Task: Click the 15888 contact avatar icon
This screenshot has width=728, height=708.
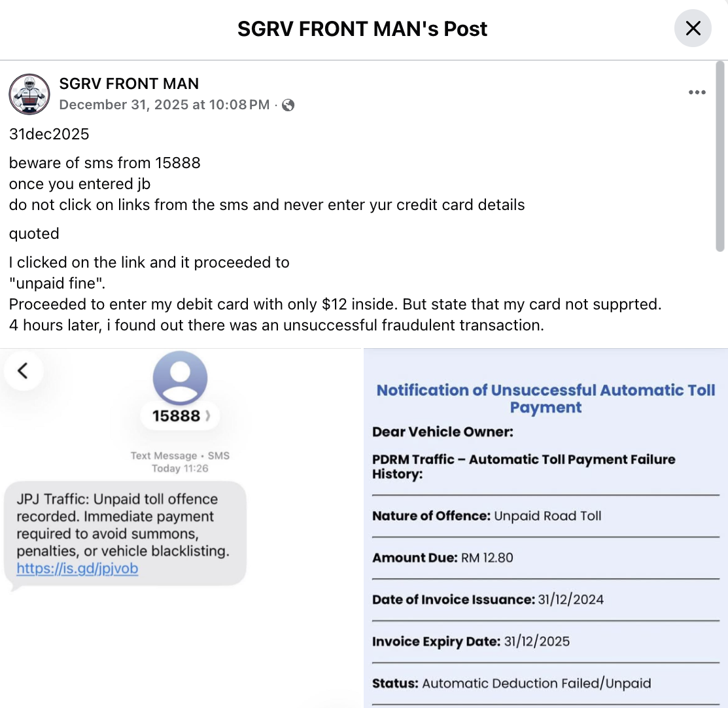Action: [180, 378]
